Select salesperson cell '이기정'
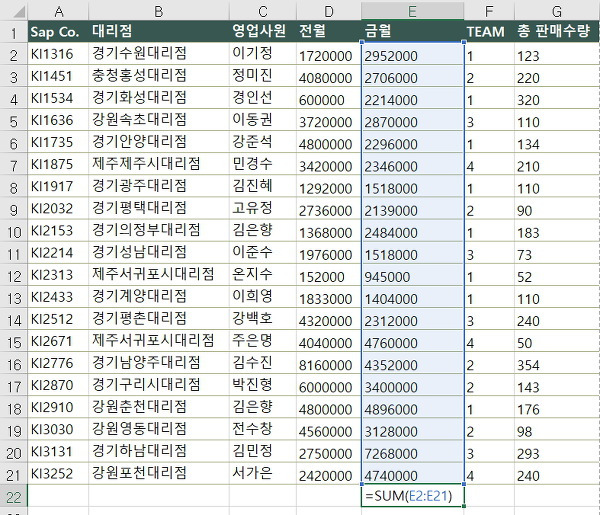The height and width of the screenshot is (515, 600). [263, 54]
